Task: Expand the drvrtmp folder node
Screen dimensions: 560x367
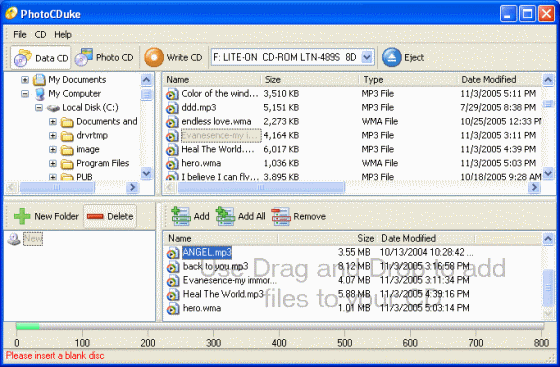Action: [53, 136]
